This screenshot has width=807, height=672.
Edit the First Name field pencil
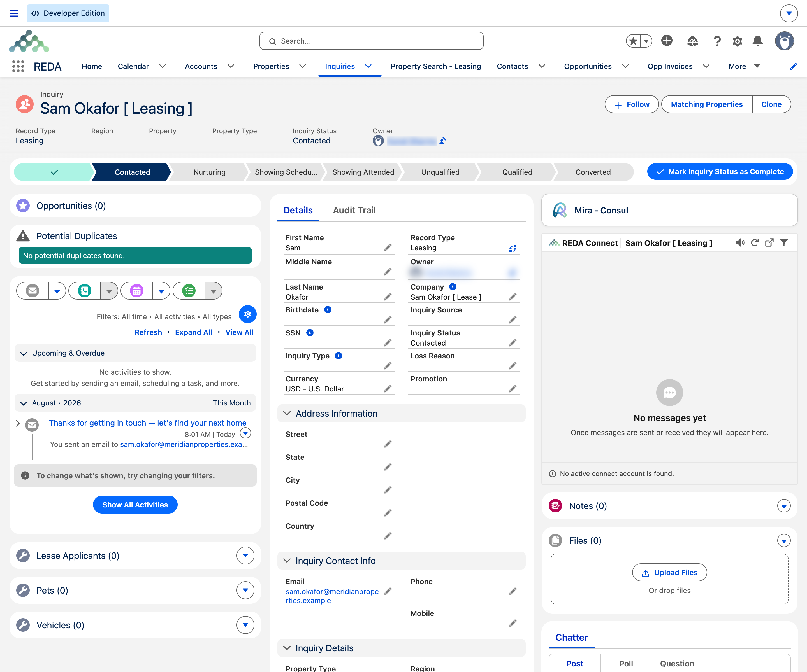point(388,248)
